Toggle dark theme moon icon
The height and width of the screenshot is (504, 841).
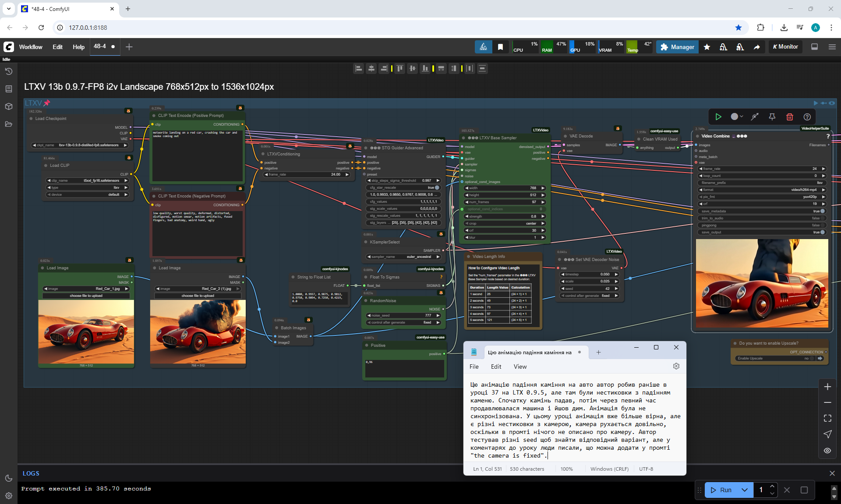coord(8,478)
